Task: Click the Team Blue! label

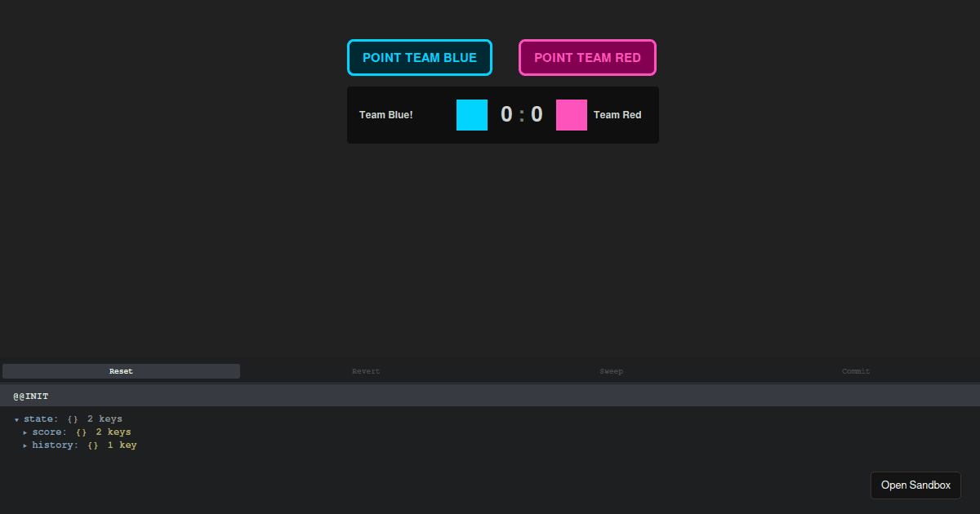Action: click(x=386, y=114)
